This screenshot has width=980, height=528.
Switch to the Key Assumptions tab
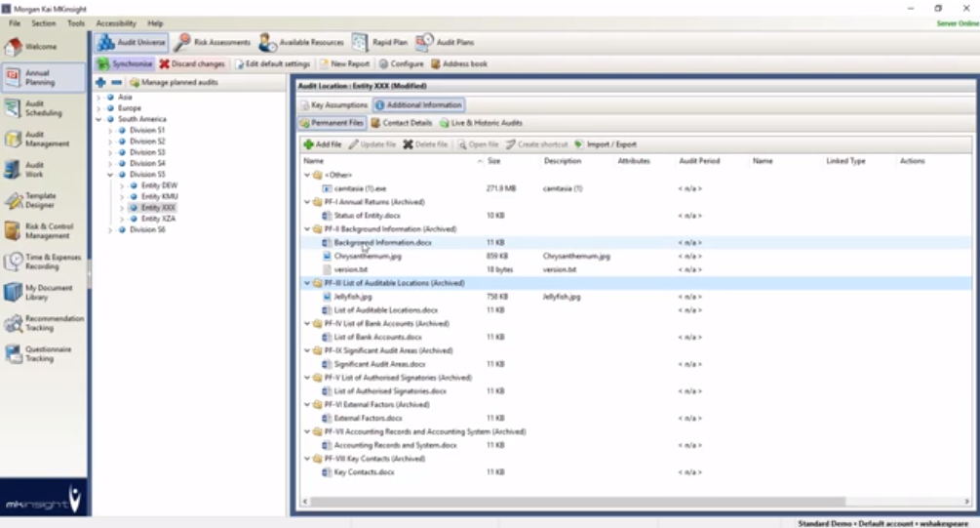point(333,104)
